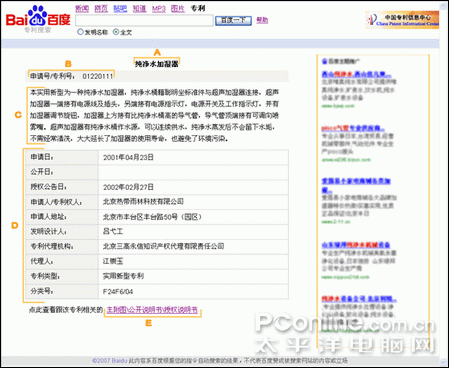The image size is (449, 368).
Task: Open the 帮助 help link
Action: [x=262, y=20]
